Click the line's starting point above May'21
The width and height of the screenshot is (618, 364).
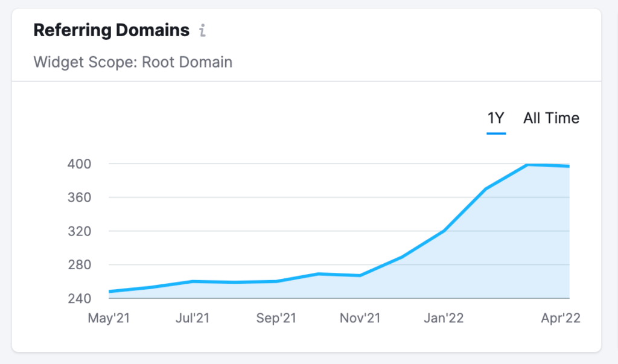110,292
